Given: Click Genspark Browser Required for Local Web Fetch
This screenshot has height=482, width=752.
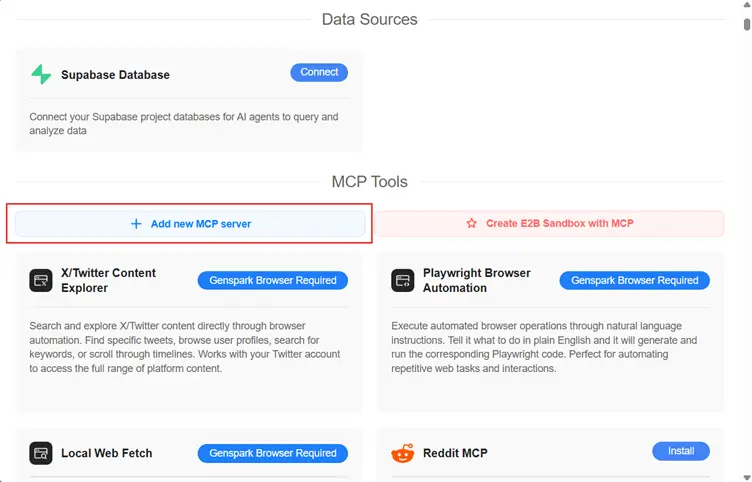Looking at the screenshot, I should click(x=273, y=453).
